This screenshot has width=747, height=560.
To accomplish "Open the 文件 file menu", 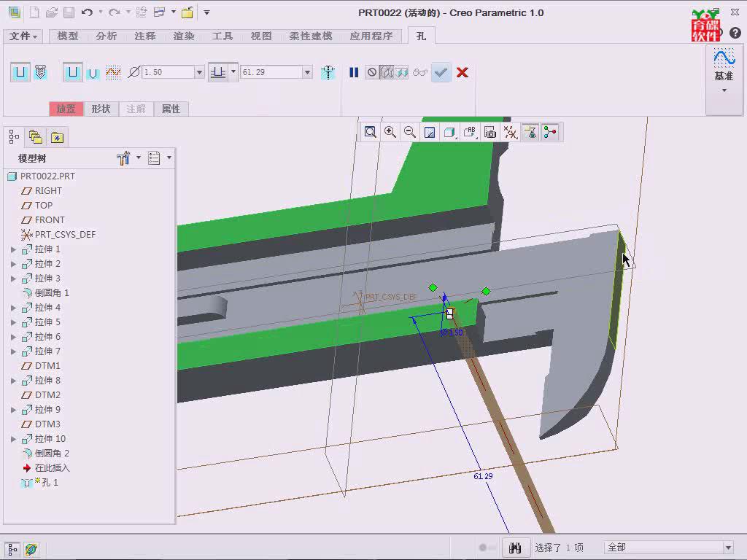I will point(23,36).
